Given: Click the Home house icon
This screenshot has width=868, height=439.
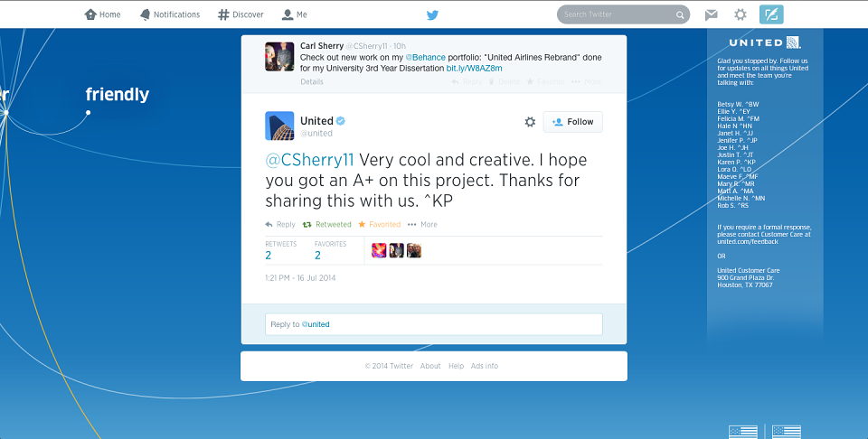Looking at the screenshot, I should [90, 14].
